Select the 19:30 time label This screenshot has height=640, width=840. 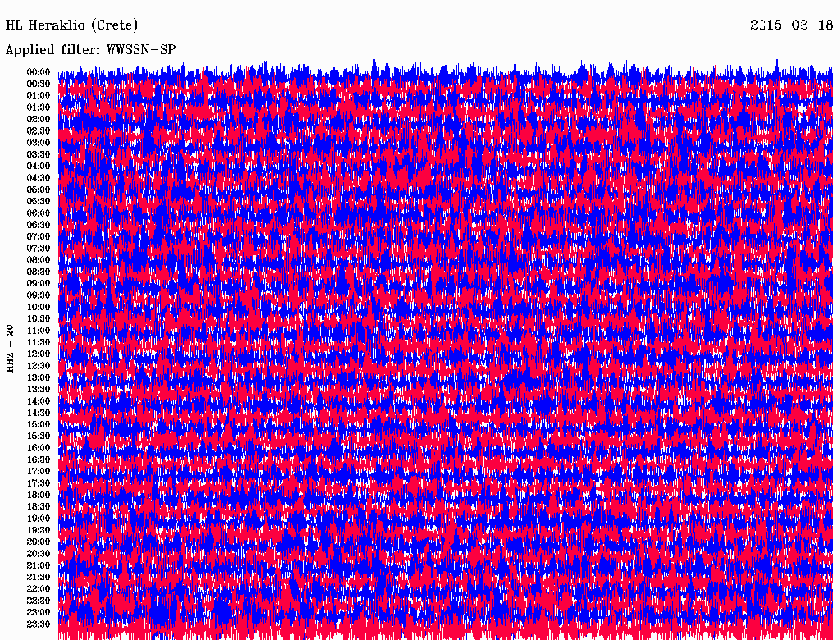(x=38, y=531)
